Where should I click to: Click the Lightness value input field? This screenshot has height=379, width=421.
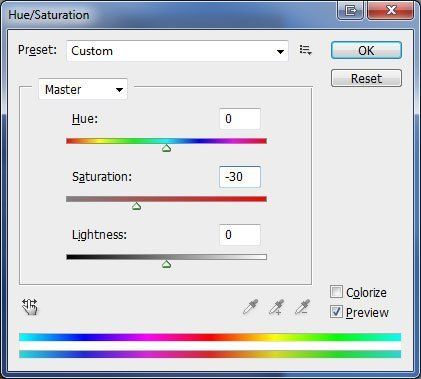coord(240,235)
